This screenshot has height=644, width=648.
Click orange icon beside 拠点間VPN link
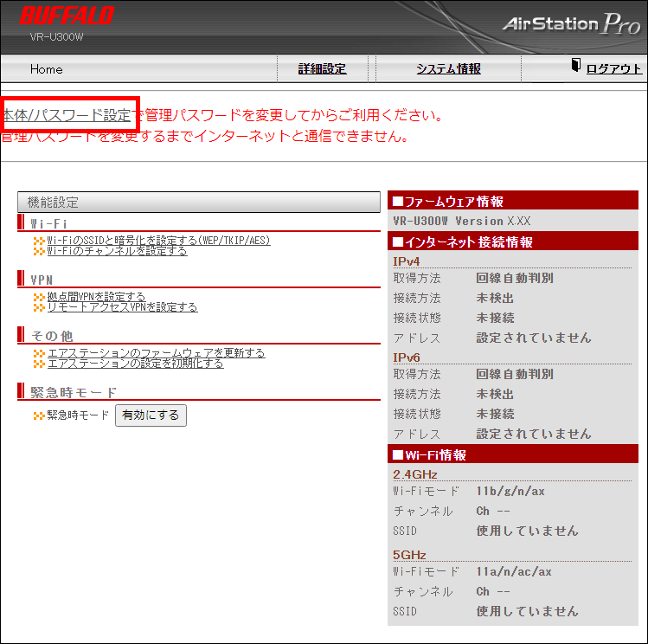coord(39,297)
